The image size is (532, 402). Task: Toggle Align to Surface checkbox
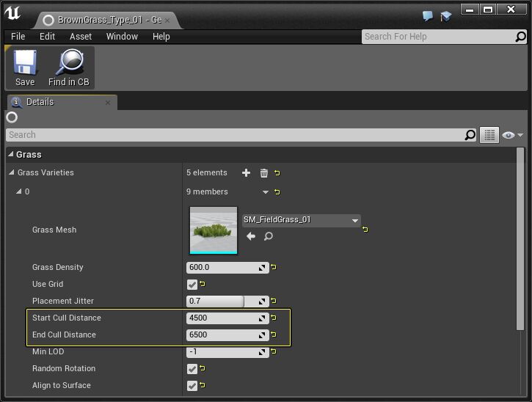pos(192,386)
